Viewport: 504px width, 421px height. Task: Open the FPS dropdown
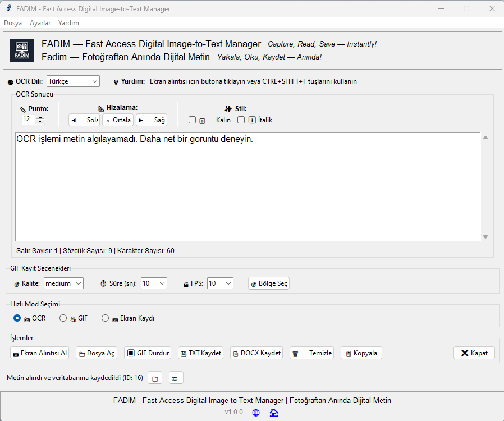click(220, 283)
